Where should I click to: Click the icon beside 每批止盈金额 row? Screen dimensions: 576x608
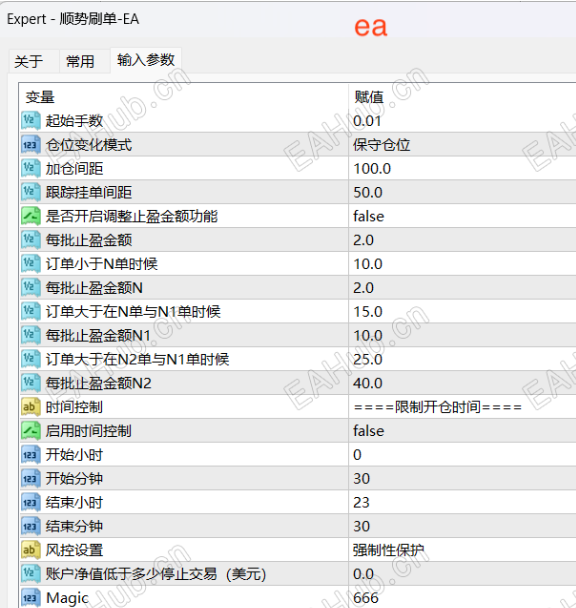[31, 240]
